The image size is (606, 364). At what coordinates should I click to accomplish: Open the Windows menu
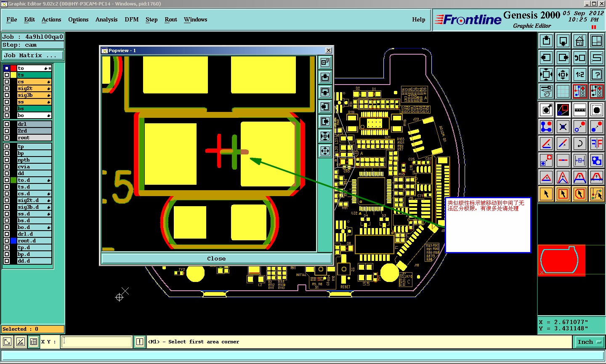(196, 19)
